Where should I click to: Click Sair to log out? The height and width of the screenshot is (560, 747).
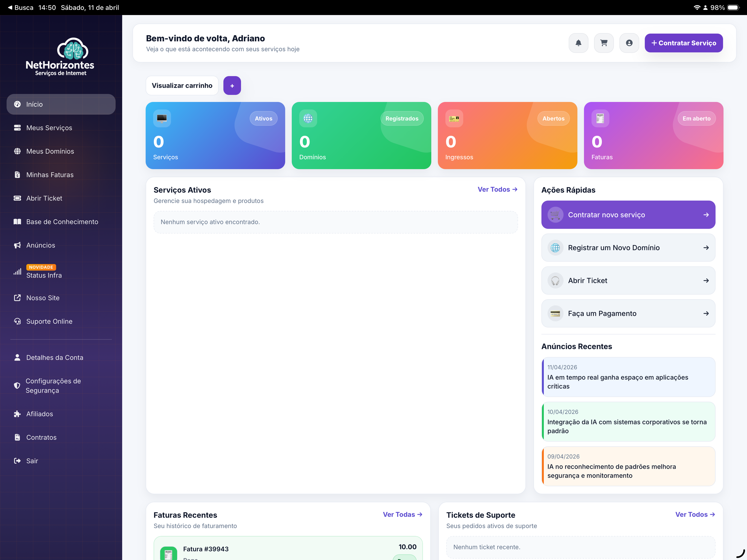[x=61, y=461]
